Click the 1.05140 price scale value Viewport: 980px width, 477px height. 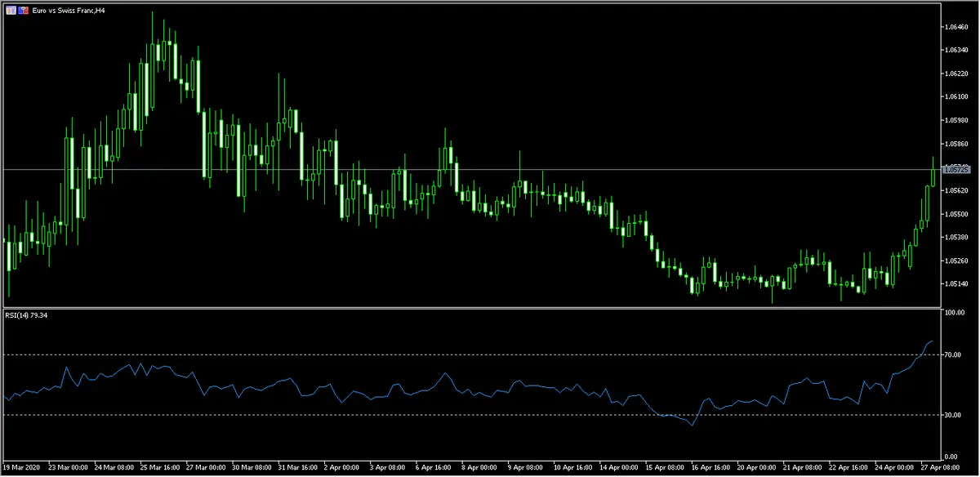[x=955, y=284]
